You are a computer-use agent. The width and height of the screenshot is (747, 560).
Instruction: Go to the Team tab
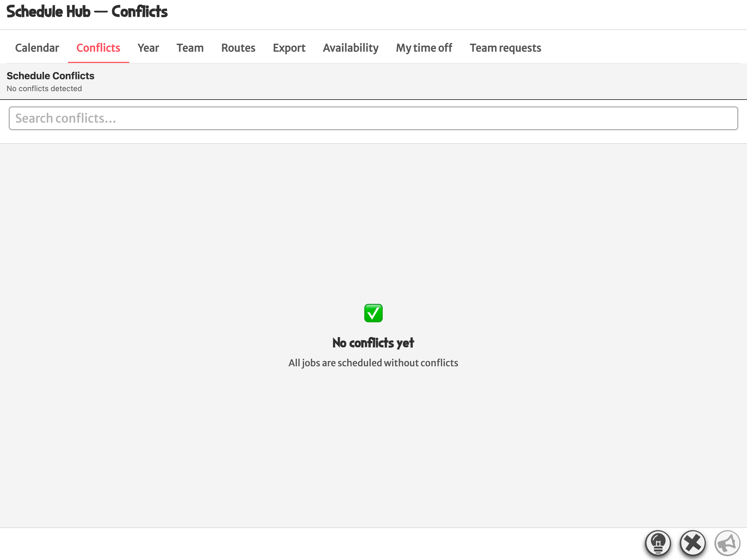pos(190,48)
